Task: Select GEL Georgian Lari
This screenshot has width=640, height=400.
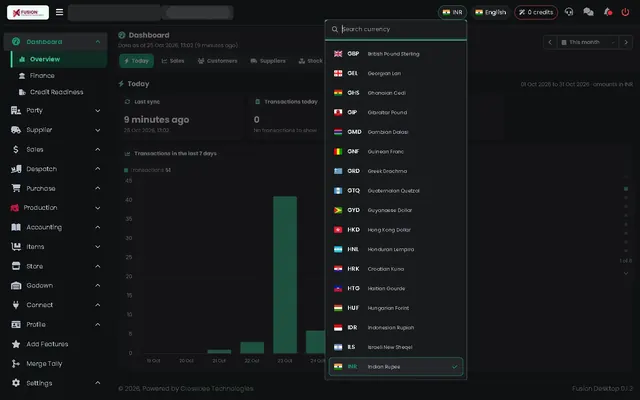Action: [x=396, y=73]
